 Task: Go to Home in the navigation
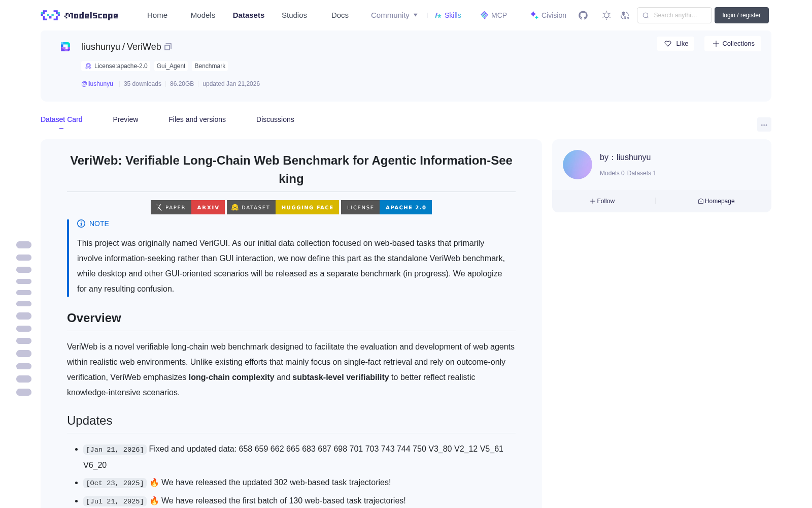(x=157, y=15)
